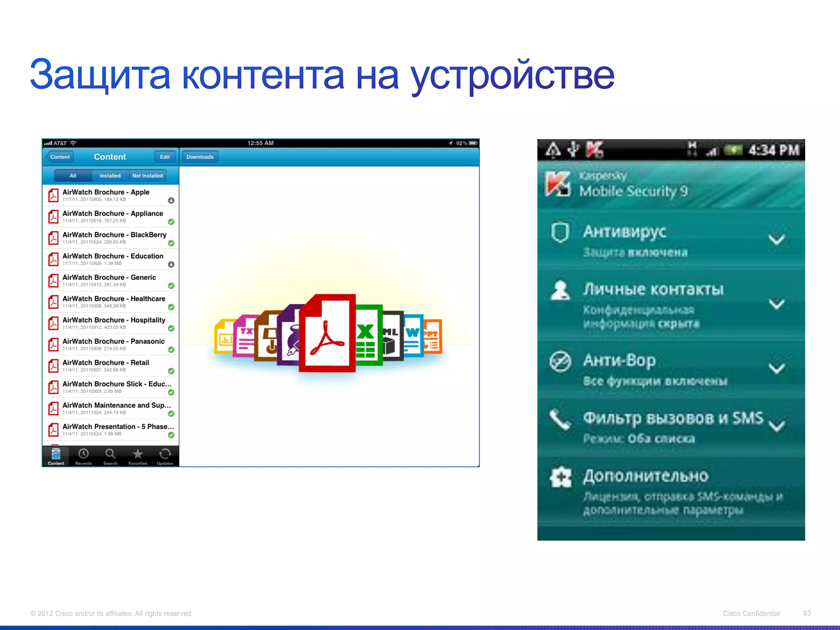The height and width of the screenshot is (630, 840).
Task: Expand the Антивирус section chevron
Action: (x=776, y=240)
